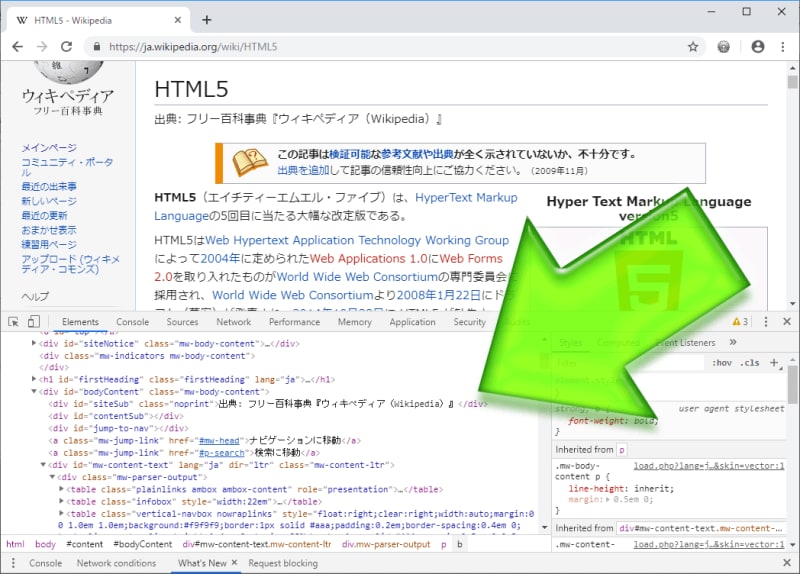
Task: Collapse the div id="mw-content-text" node
Action: pos(43,465)
